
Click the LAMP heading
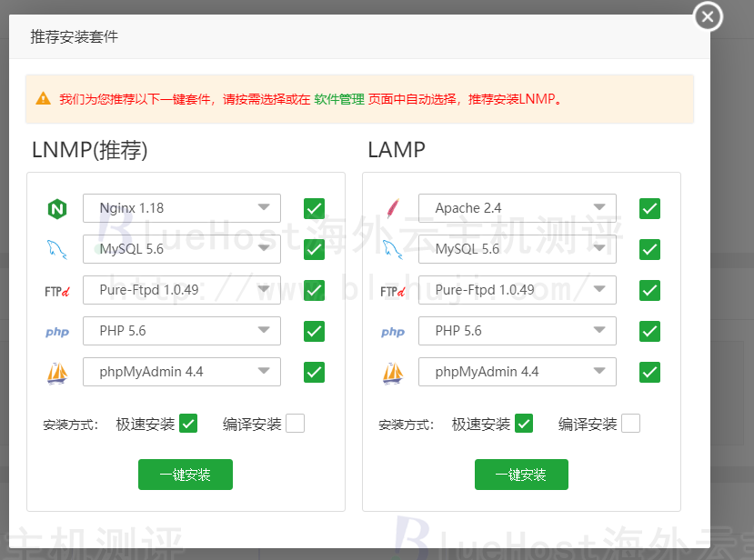pos(397,150)
